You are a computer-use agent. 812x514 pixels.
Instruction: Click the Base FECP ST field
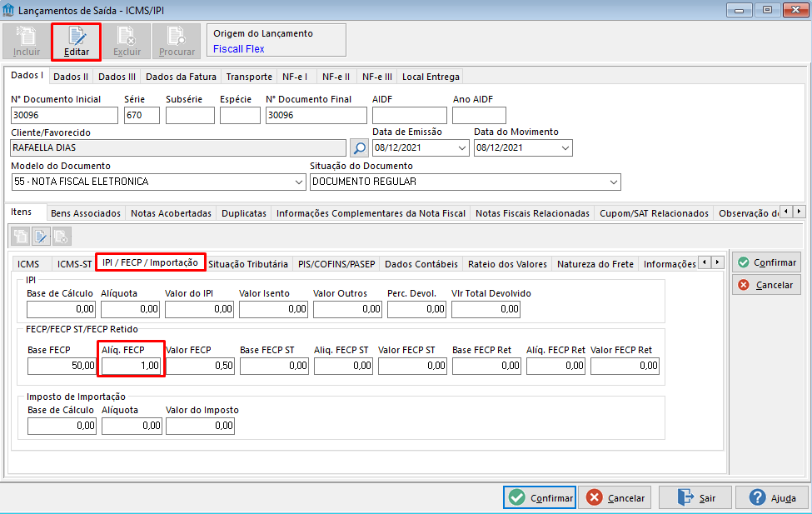point(275,366)
